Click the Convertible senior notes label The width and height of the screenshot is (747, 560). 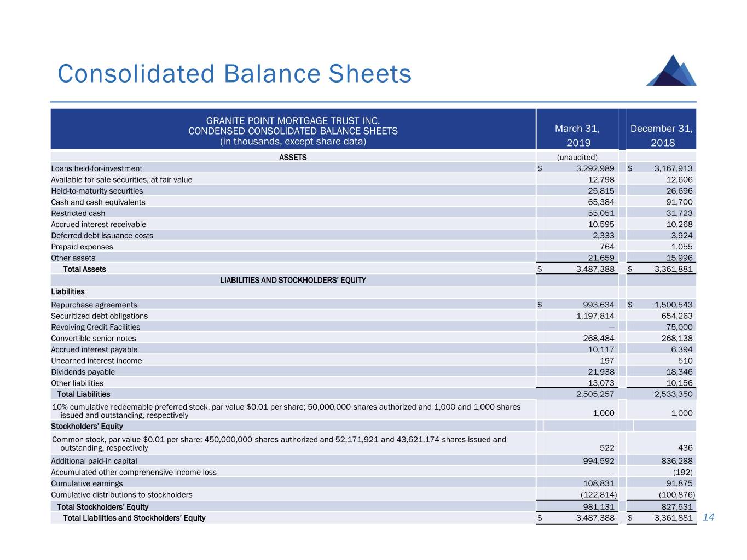click(93, 339)
